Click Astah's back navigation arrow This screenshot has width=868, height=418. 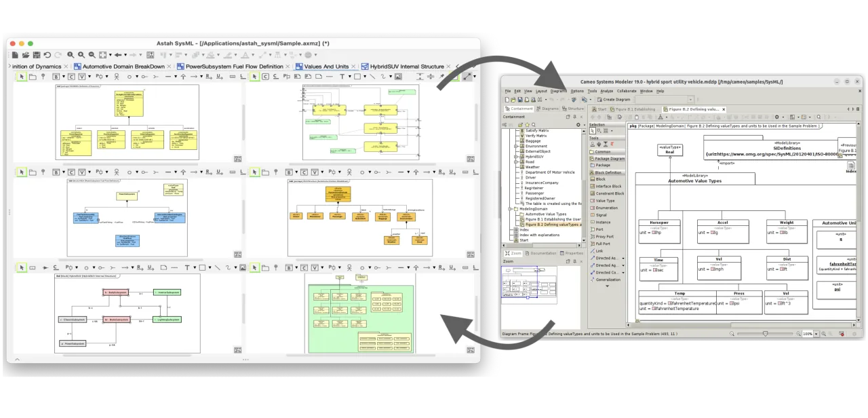pyautogui.click(x=118, y=55)
